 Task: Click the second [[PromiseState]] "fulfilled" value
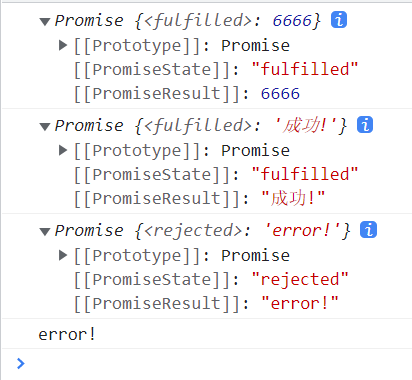click(305, 174)
